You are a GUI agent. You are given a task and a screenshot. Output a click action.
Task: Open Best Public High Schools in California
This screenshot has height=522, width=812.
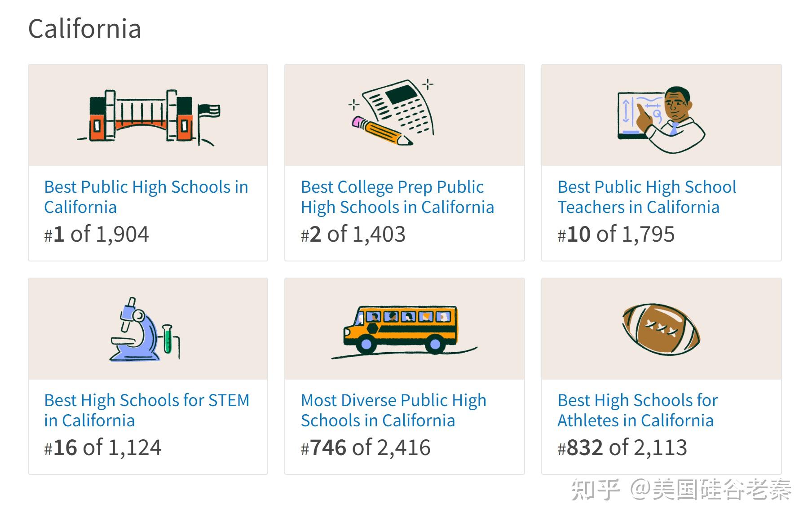(146, 197)
